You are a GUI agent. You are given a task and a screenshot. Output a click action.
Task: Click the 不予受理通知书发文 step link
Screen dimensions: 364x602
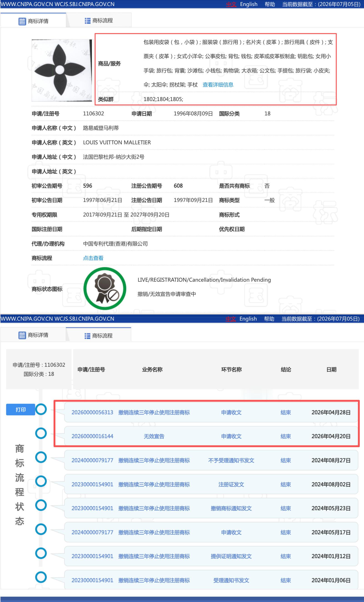tap(231, 460)
